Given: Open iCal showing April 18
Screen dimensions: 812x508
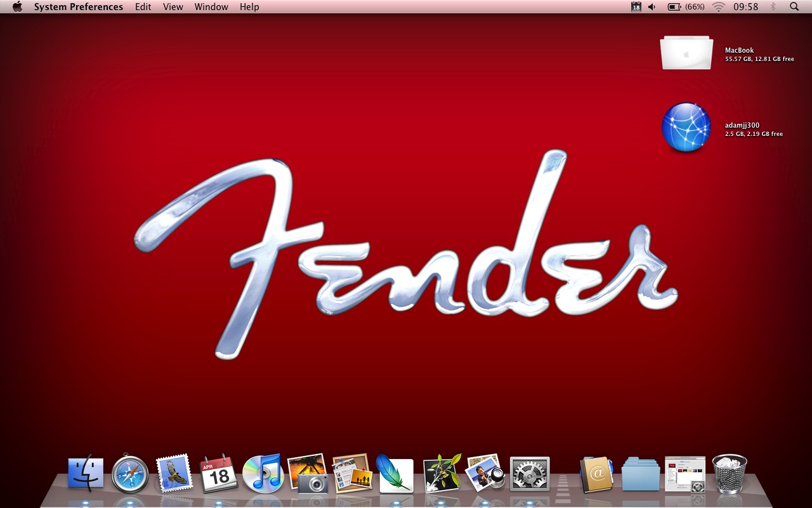Looking at the screenshot, I should click(218, 474).
